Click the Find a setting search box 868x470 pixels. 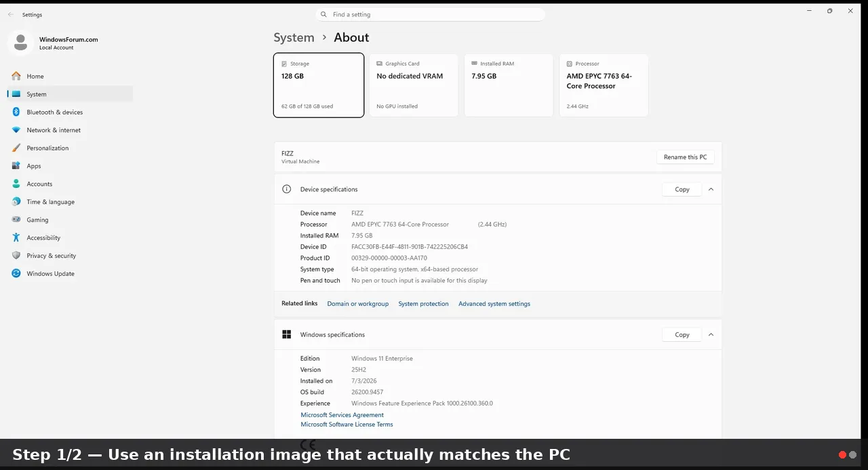pos(430,14)
